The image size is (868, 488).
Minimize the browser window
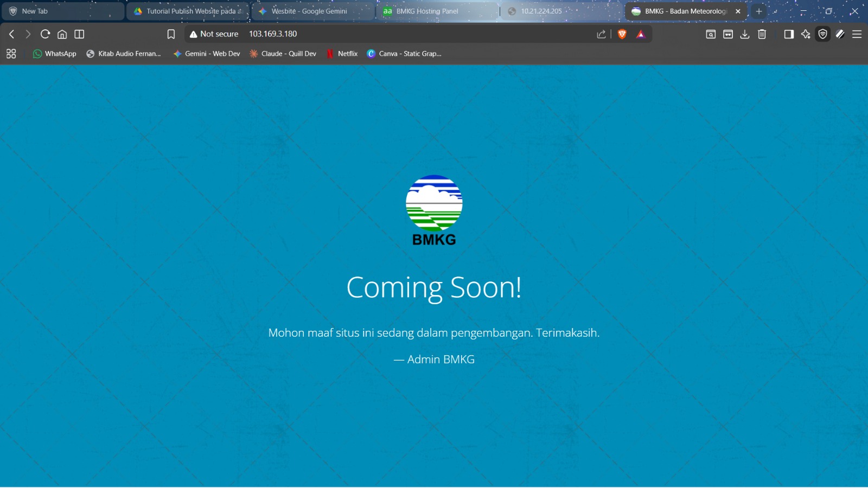[803, 11]
